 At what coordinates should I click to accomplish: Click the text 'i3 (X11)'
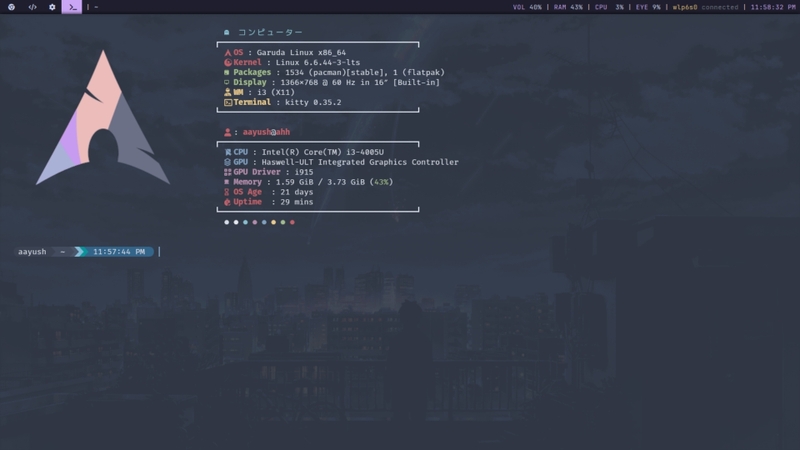[x=276, y=92]
